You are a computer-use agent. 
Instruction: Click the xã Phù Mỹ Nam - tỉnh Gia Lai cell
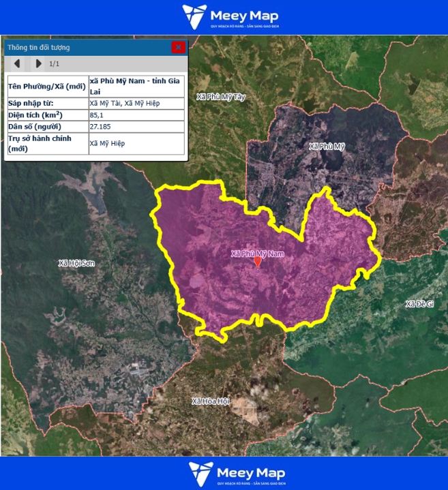[136, 86]
